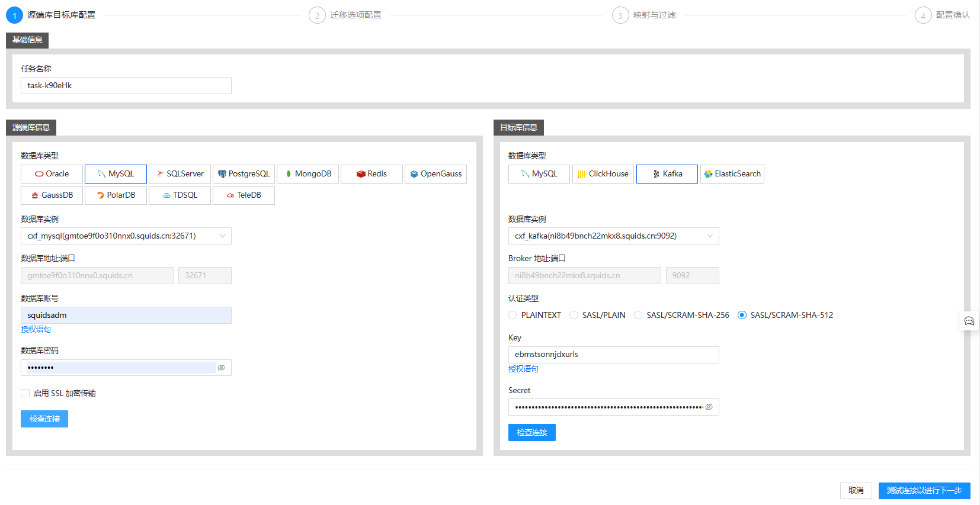Screen dimensions: 980x505
Task: Choose PolarDB source database type
Action: pyautogui.click(x=116, y=195)
